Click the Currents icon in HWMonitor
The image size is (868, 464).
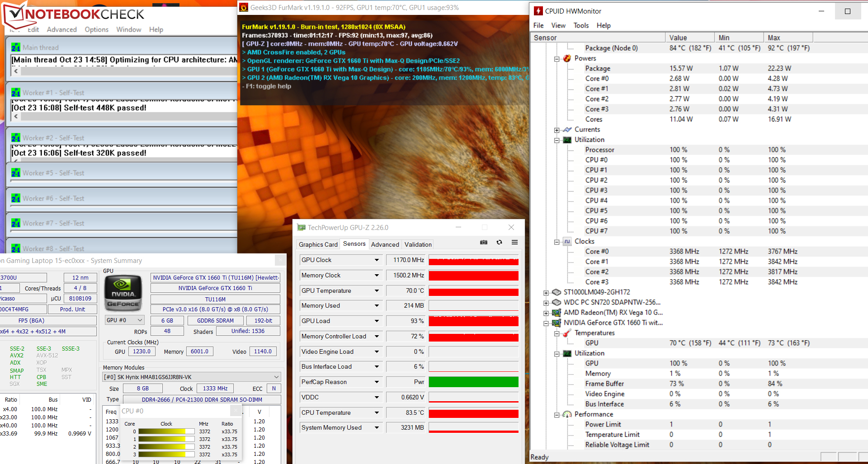[x=567, y=130]
